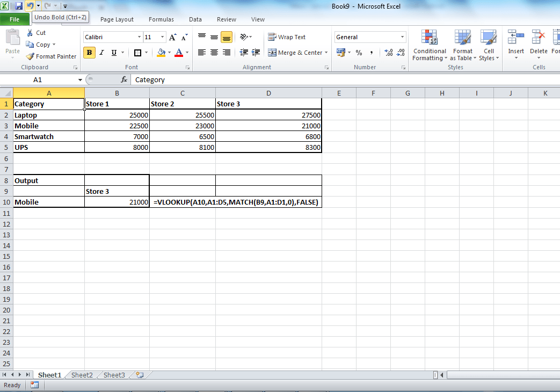Click the Merge & Center button
This screenshot has width=560, height=392.
(295, 53)
